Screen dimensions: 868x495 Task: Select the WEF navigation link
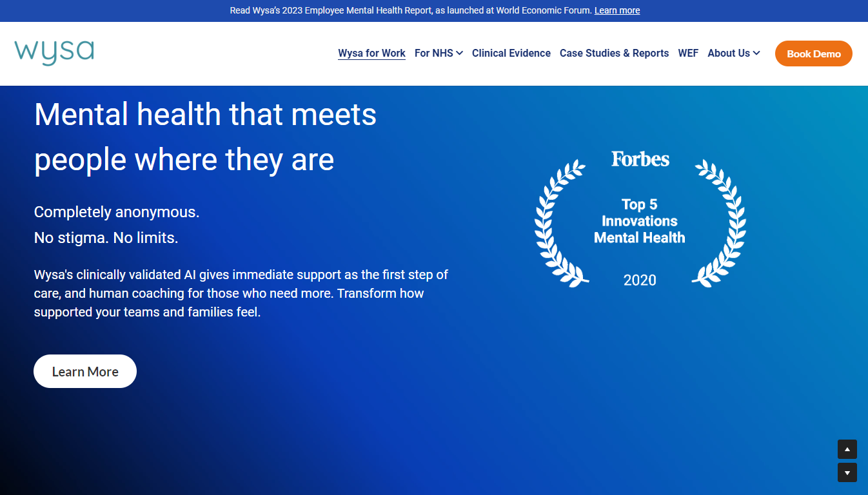tap(688, 53)
